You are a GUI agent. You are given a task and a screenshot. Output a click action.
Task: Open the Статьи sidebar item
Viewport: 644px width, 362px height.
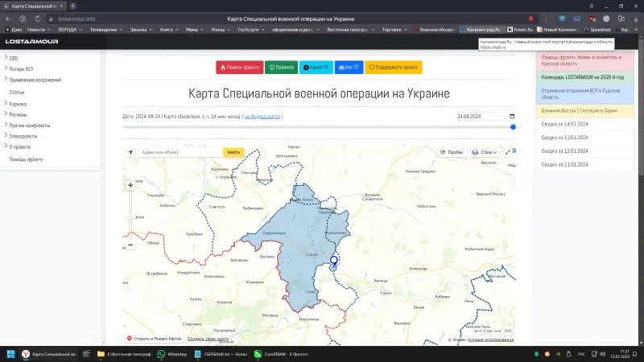[x=17, y=93]
